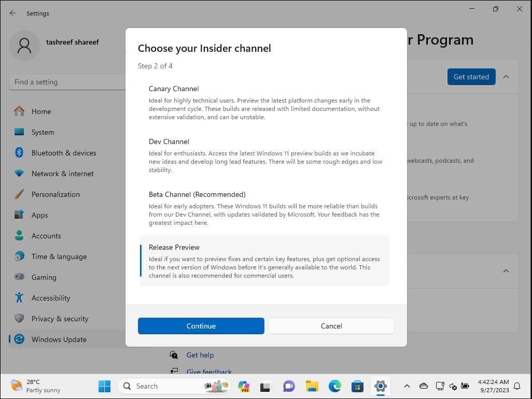Open Network & internet settings
Viewport: 532px width, 399px height.
click(x=62, y=174)
